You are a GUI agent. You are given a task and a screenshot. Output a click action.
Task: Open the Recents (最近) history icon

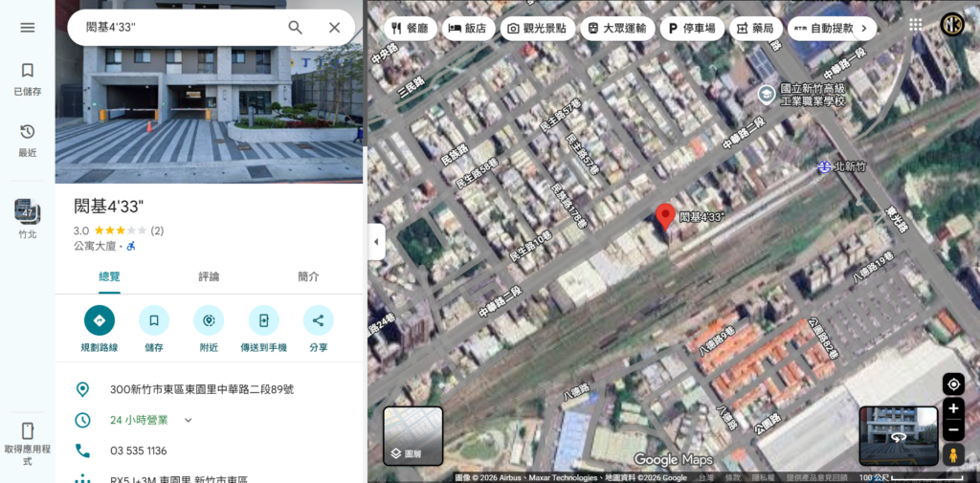coord(28,141)
